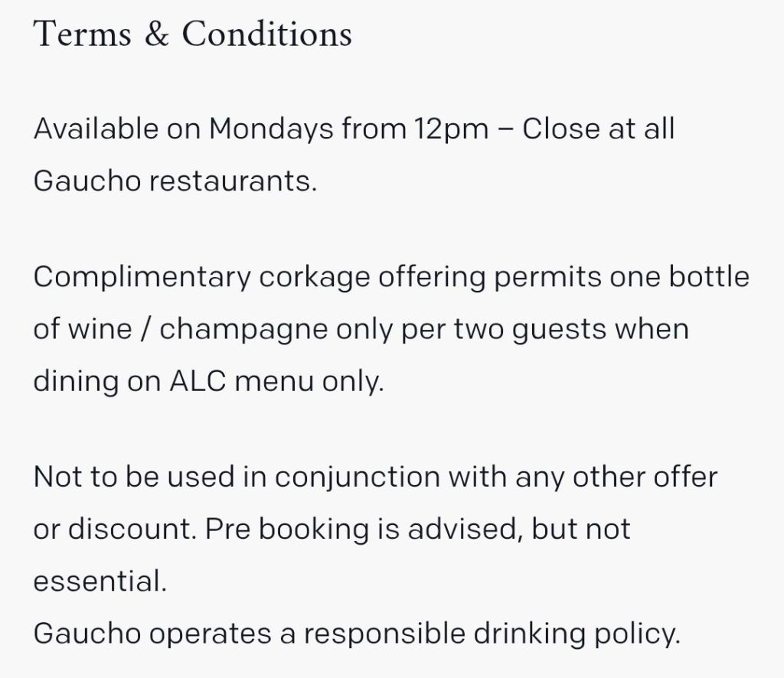The height and width of the screenshot is (678, 784).
Task: Click the line starting 'Not to be used'
Action: point(375,477)
